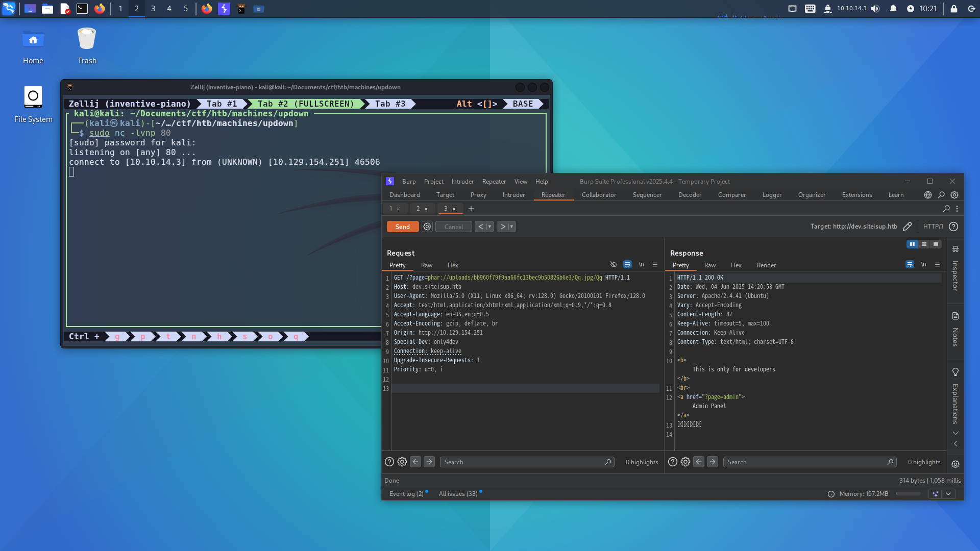980x551 pixels.
Task: Edit target with pencil icon
Action: [907, 227]
